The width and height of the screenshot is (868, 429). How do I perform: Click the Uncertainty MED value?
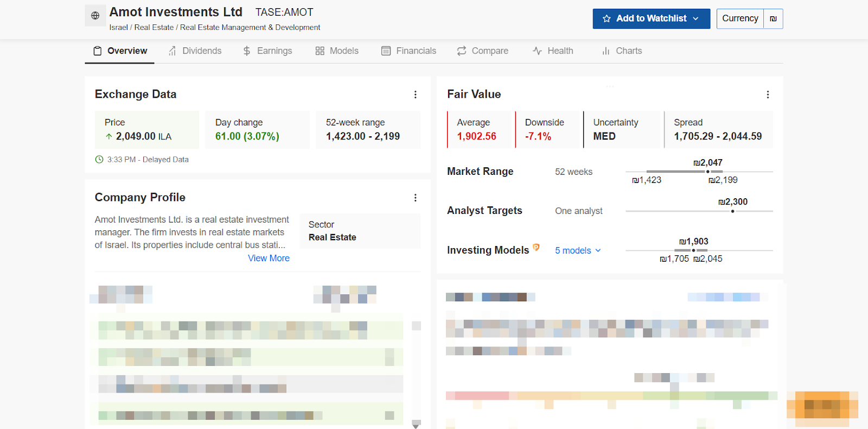click(604, 136)
